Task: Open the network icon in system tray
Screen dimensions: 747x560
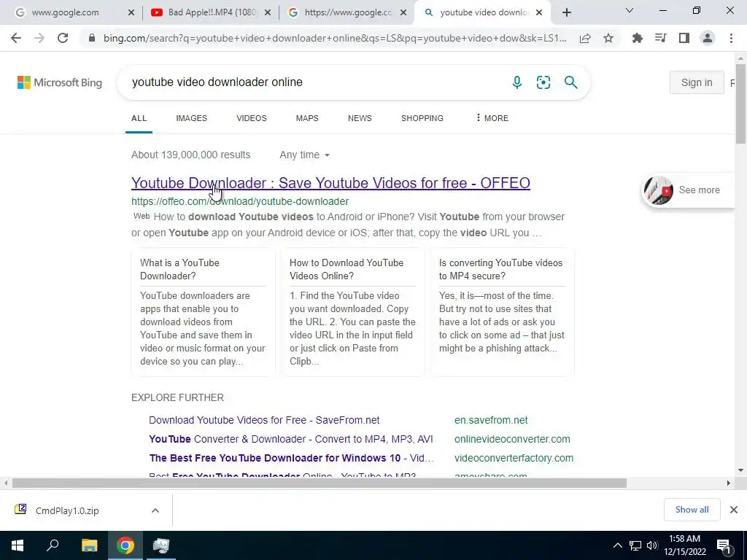Action: pos(635,545)
